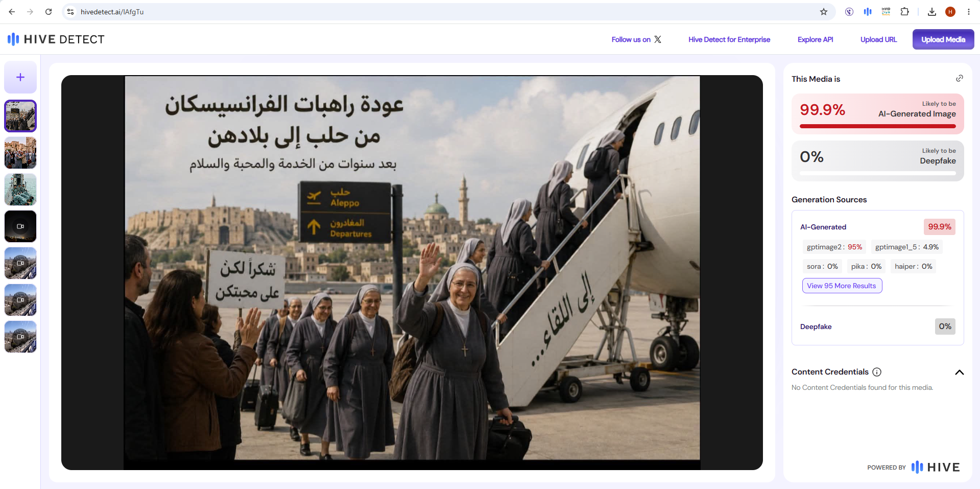Select the third teal-toned thumbnail
Viewport: 980px width, 489px height.
pos(20,190)
